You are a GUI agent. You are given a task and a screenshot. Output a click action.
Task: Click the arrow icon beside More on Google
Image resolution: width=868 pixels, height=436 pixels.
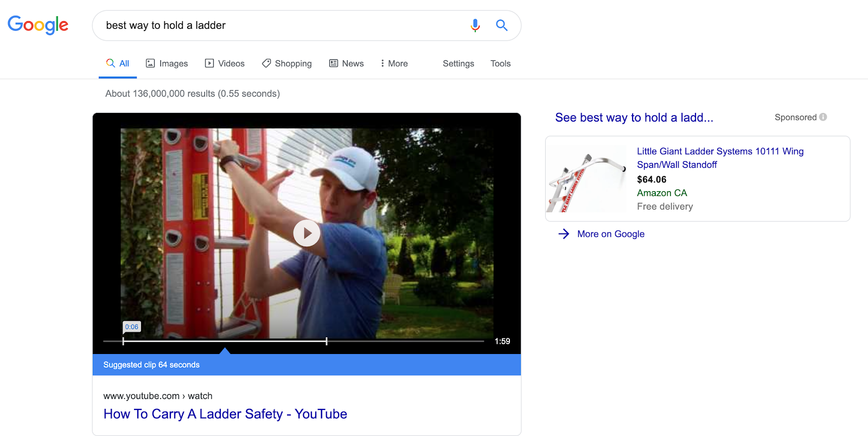pyautogui.click(x=563, y=233)
